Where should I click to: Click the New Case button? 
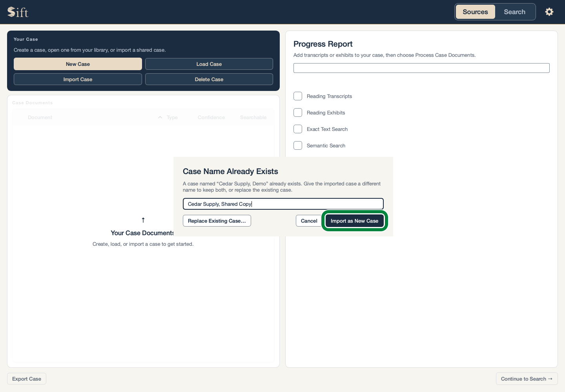tap(78, 64)
